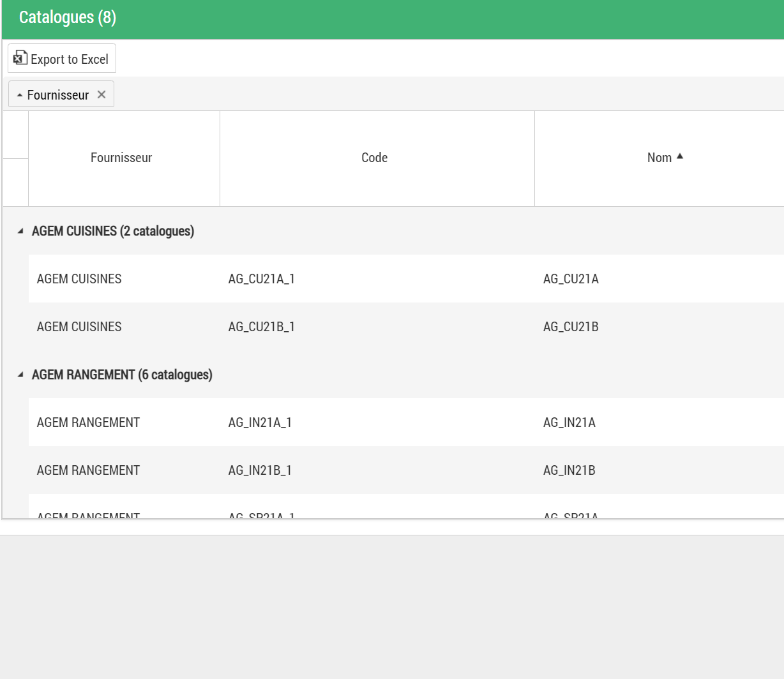The image size is (784, 679).
Task: Click the Nom column header text
Action: pyautogui.click(x=659, y=158)
